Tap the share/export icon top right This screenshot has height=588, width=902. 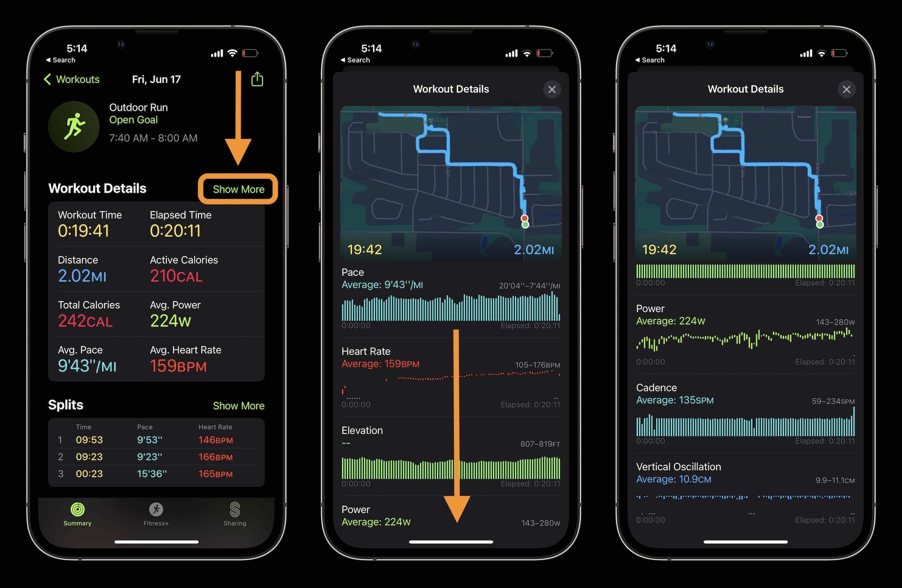pyautogui.click(x=258, y=79)
